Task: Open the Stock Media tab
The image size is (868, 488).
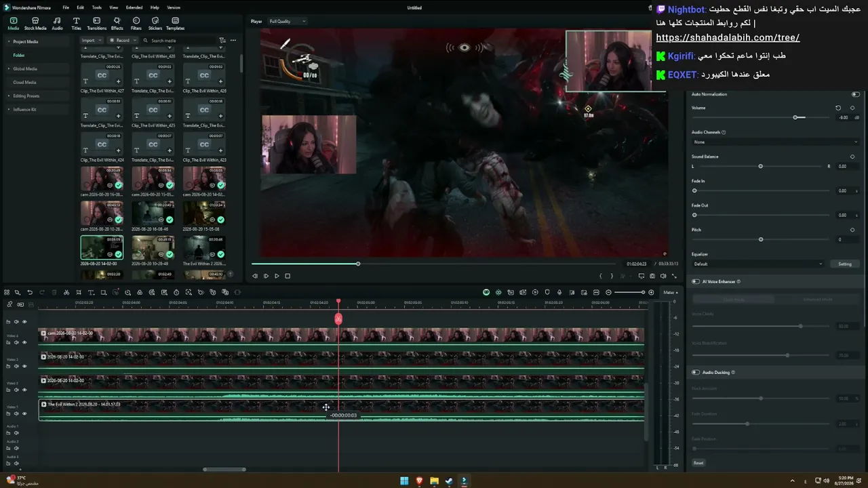Action: pyautogui.click(x=35, y=24)
